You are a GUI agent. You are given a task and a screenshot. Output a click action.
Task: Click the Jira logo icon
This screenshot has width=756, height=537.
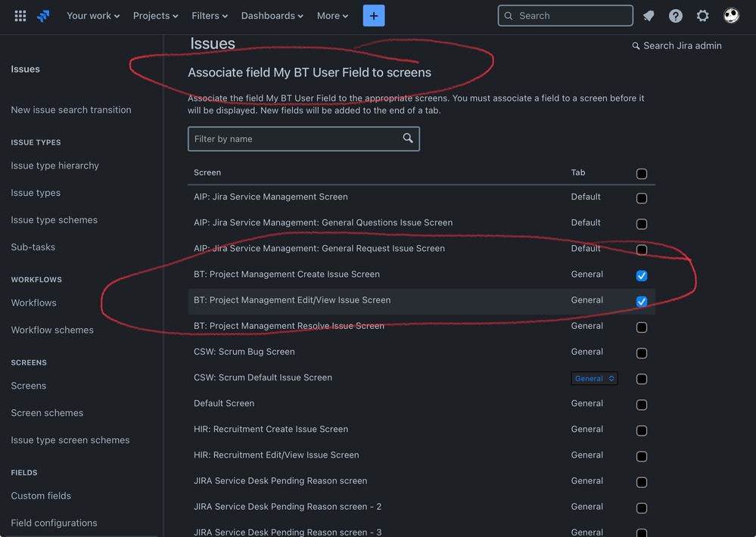(43, 16)
